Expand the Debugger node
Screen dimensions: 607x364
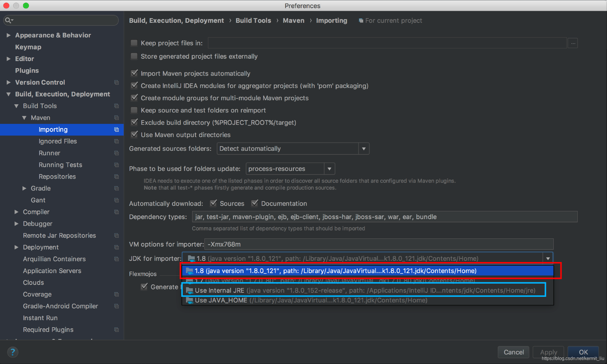click(x=16, y=224)
